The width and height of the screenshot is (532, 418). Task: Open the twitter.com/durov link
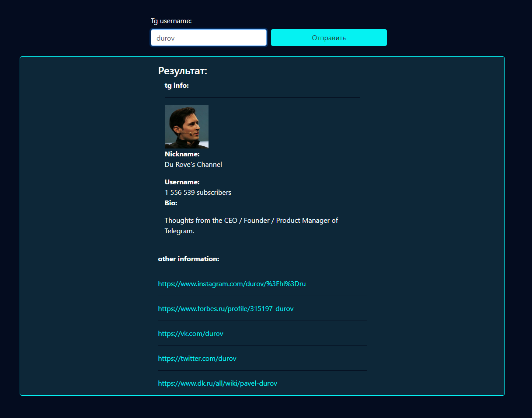[197, 358]
